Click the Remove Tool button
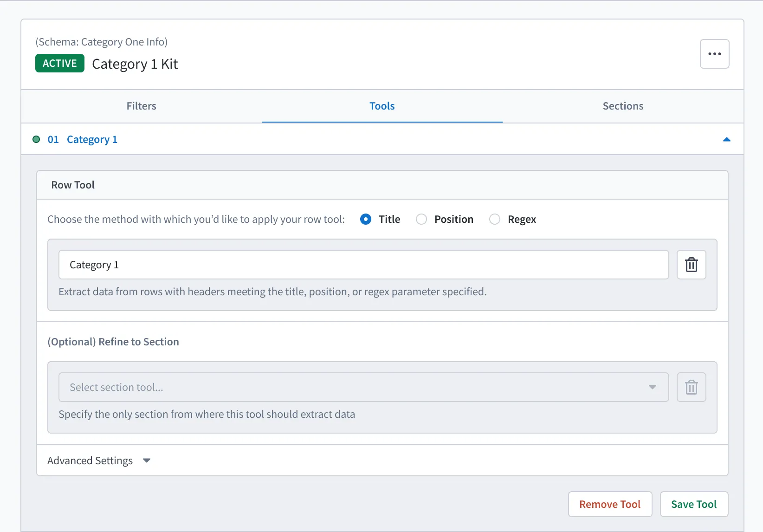The height and width of the screenshot is (532, 763). pos(610,504)
